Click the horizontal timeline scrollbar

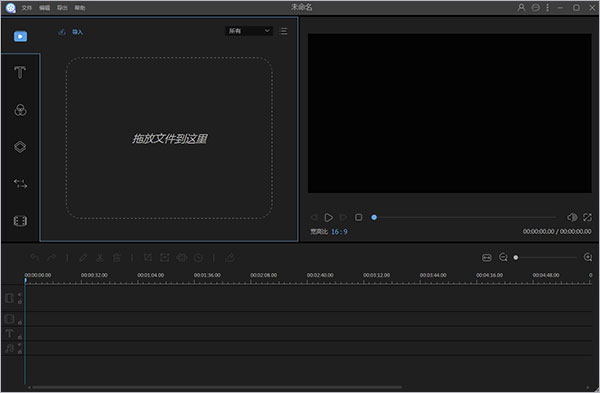pyautogui.click(x=217, y=387)
